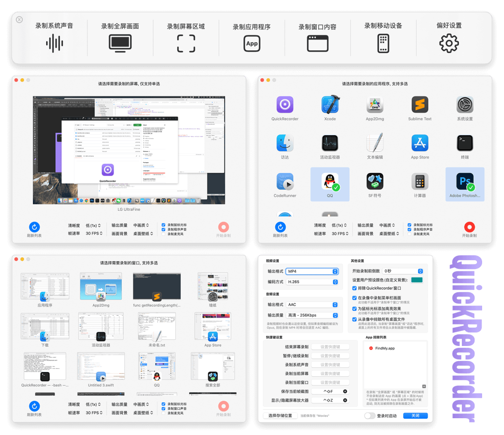This screenshot has width=504, height=435.
Task: Select the 系统设置 app icon
Action: [x=465, y=104]
